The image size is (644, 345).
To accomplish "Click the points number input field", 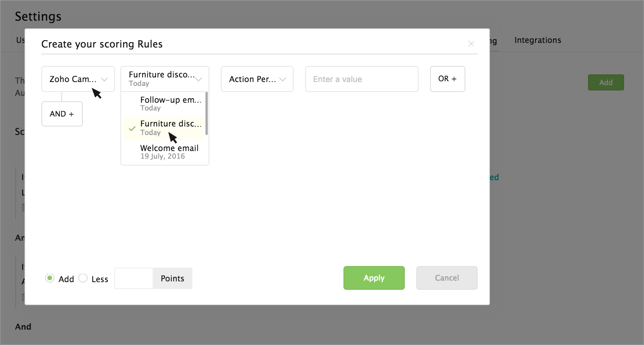I will (134, 278).
